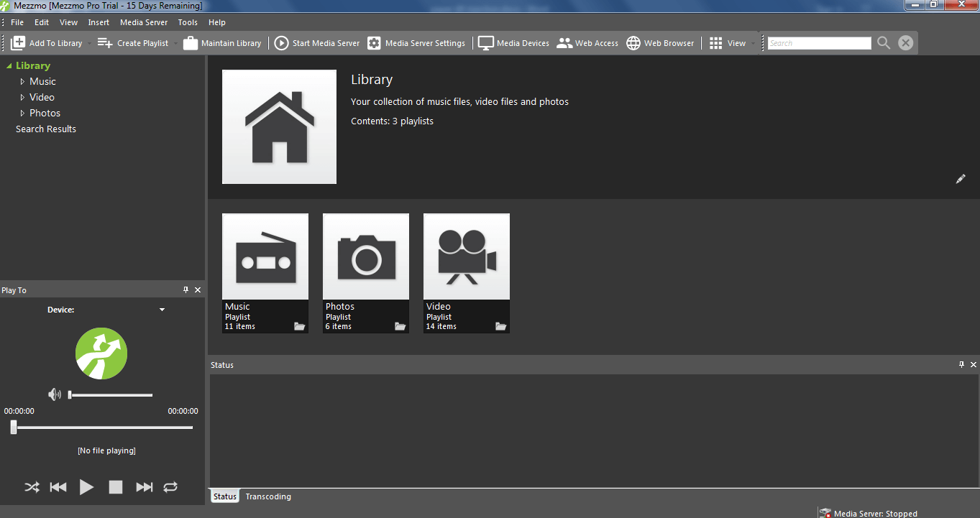Open the Device dropdown
The height and width of the screenshot is (518, 980).
(x=162, y=310)
